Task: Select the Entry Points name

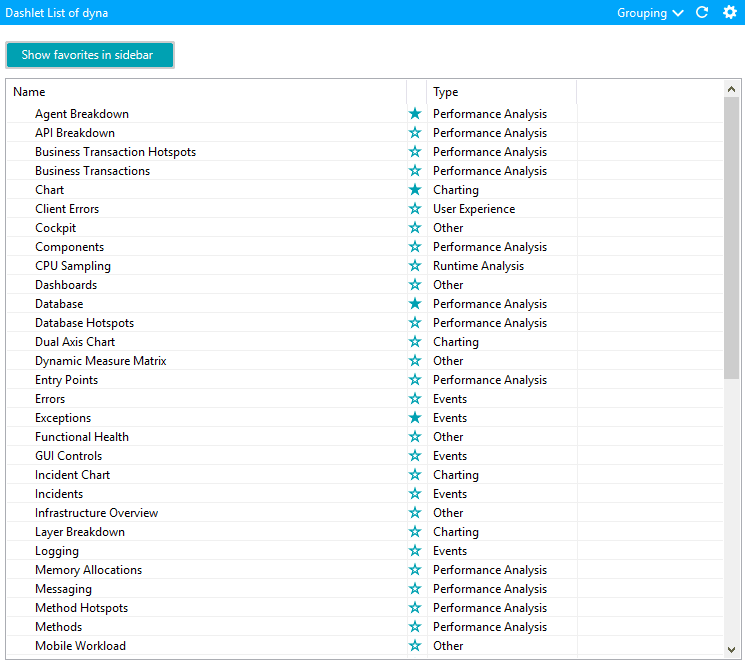Action: click(x=66, y=380)
